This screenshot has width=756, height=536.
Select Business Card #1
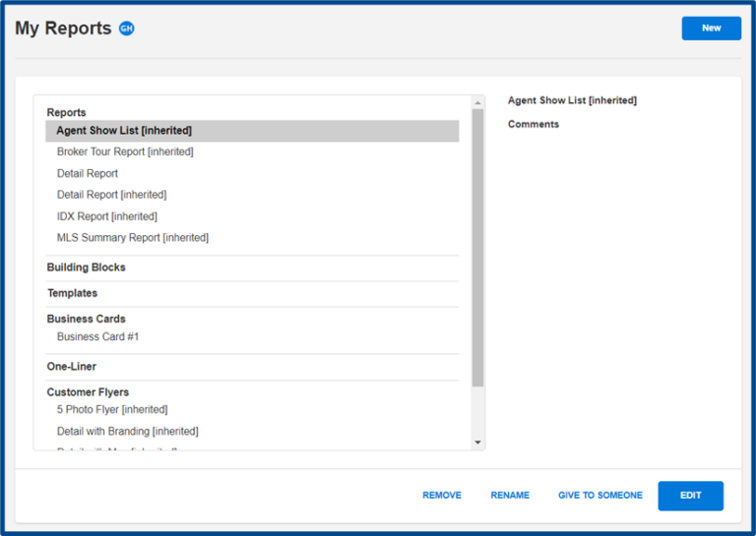(x=97, y=337)
